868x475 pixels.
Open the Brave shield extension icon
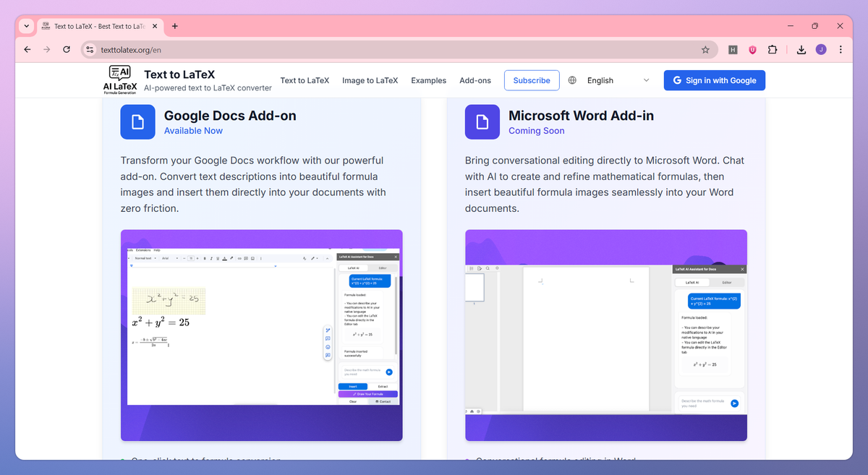click(752, 50)
